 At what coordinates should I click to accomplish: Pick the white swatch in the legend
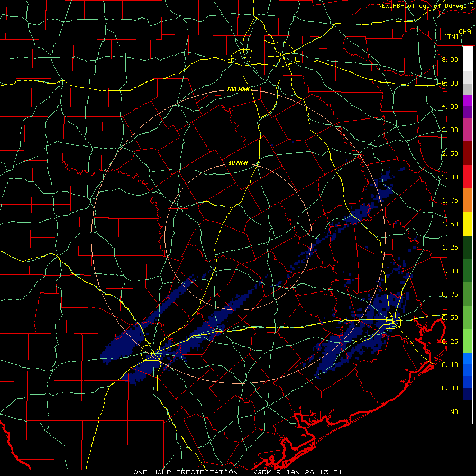tap(467, 59)
